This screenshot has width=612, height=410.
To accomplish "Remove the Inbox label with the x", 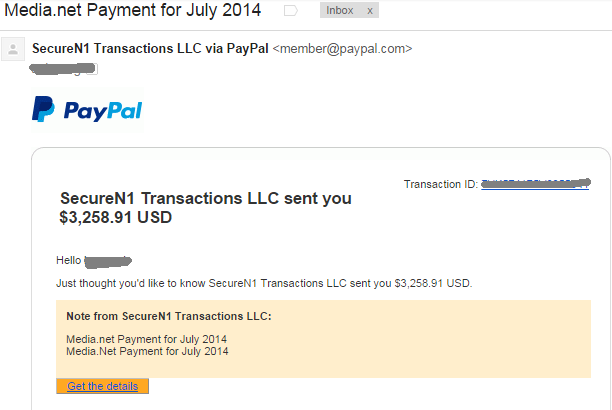I will 370,11.
